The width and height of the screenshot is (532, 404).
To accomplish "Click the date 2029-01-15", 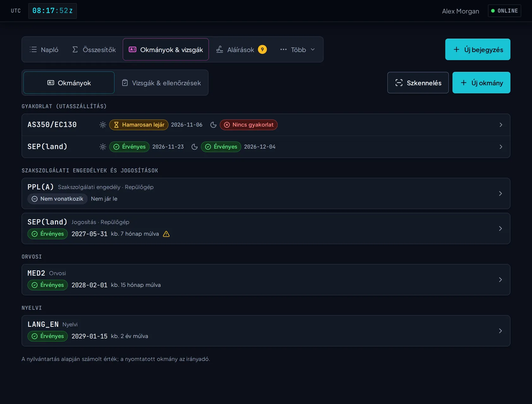I will click(x=89, y=336).
